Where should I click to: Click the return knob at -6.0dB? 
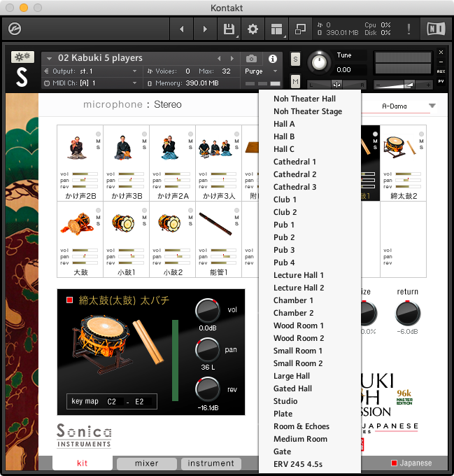tap(408, 313)
